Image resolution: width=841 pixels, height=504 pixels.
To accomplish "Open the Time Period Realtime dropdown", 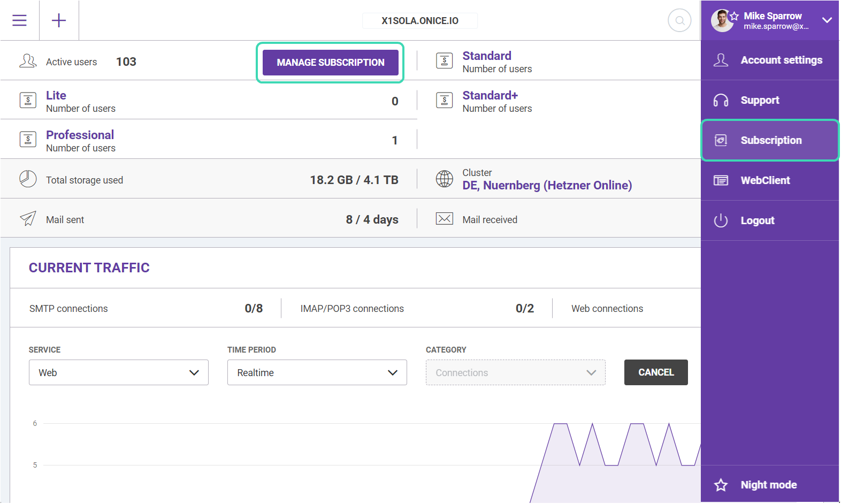I will (x=317, y=372).
